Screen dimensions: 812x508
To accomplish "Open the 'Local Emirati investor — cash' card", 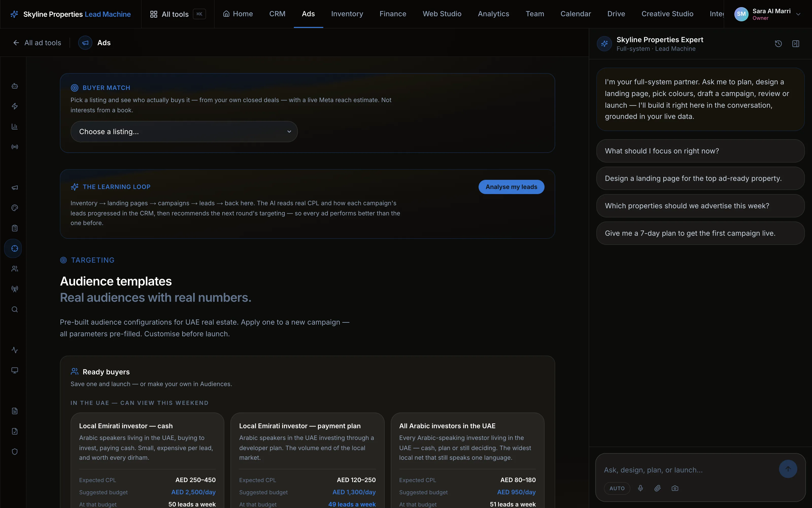I will click(147, 460).
